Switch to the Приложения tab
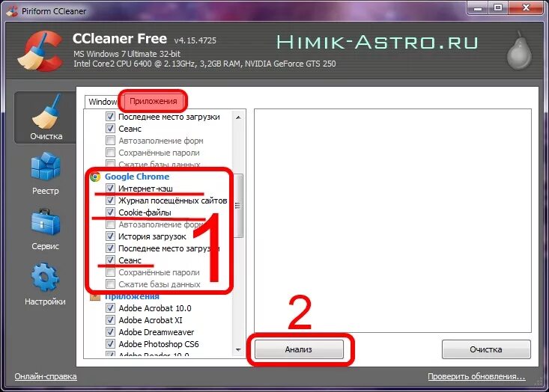 (153, 102)
